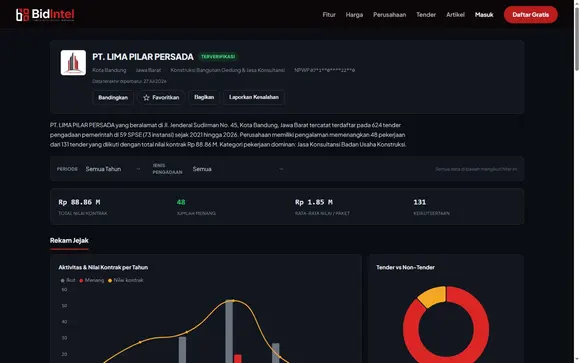
Task: Click Laporkan Kesalahan button
Action: 254,97
